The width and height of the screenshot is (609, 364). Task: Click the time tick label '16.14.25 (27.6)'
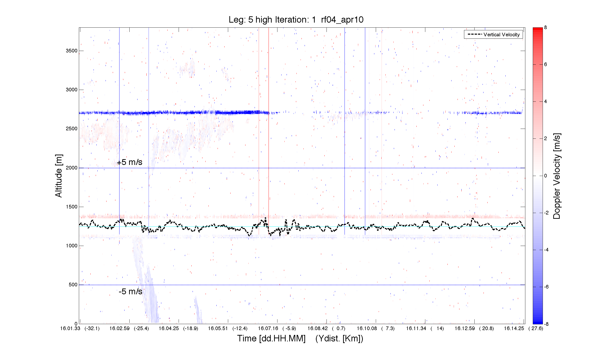(524, 328)
